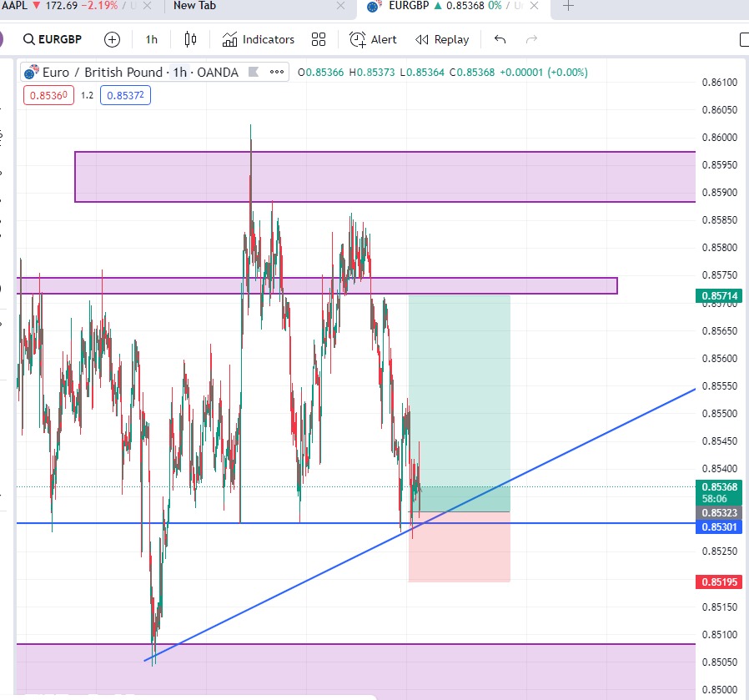749x700 pixels.
Task: Open the candlestick chart style menu
Action: [190, 39]
